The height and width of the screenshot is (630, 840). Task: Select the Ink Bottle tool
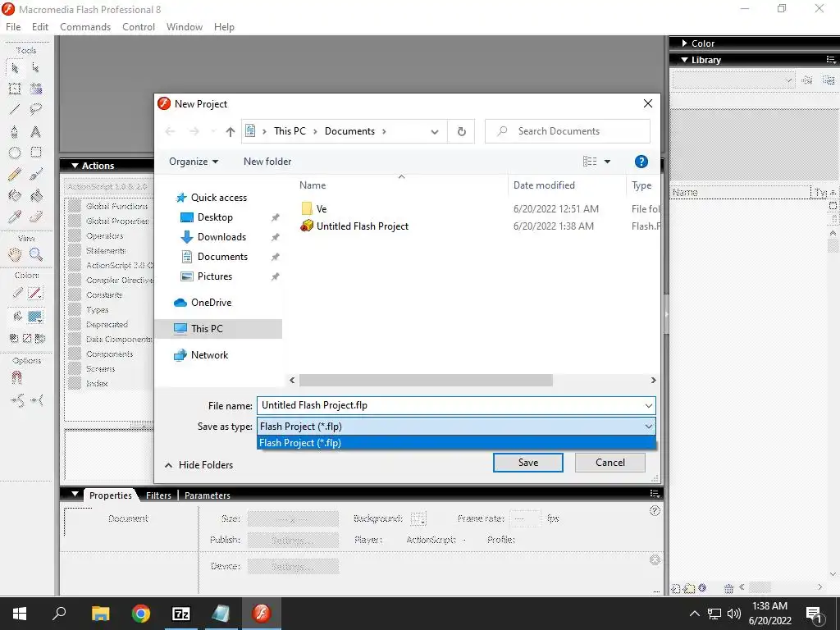tap(15, 195)
